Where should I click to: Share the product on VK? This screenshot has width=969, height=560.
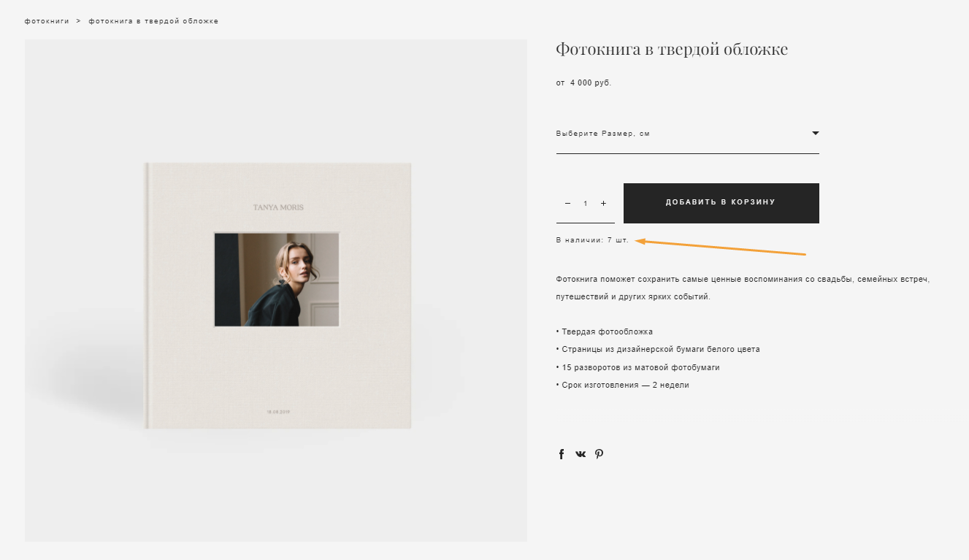(581, 454)
